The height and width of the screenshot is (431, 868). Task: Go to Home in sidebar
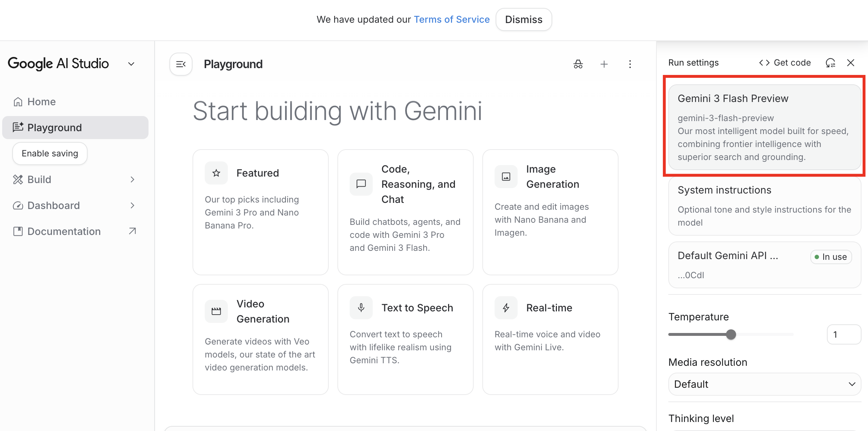41,102
